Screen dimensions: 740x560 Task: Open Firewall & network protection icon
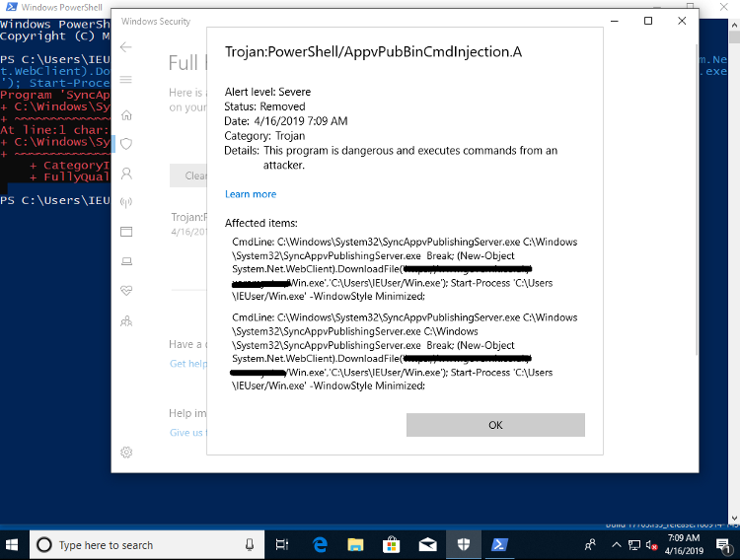click(x=126, y=202)
